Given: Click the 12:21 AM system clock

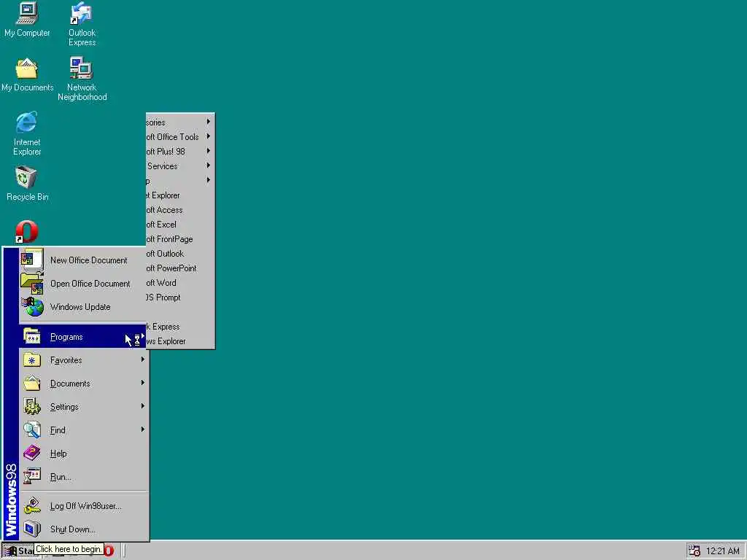Looking at the screenshot, I should click(722, 551).
